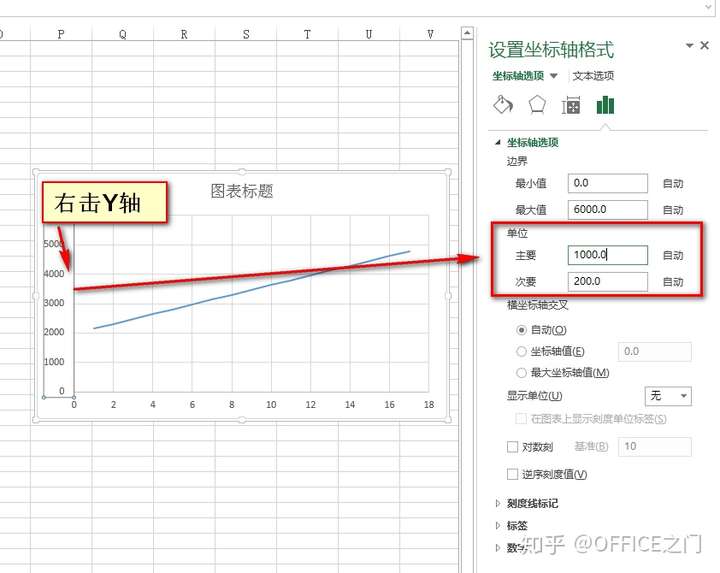Click X-axis label 18
Screen dimensions: 720x573
429,404
